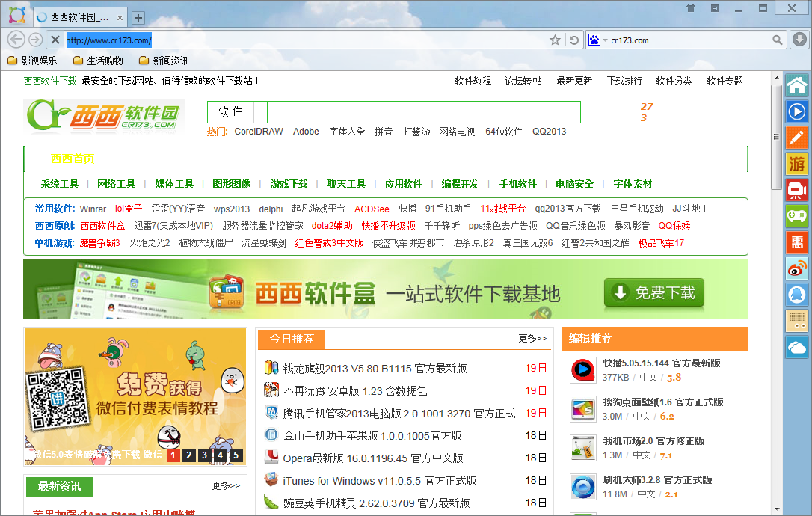This screenshot has height=516, width=812.
Task: Click the Baidu paw search engine icon
Action: pyautogui.click(x=594, y=40)
